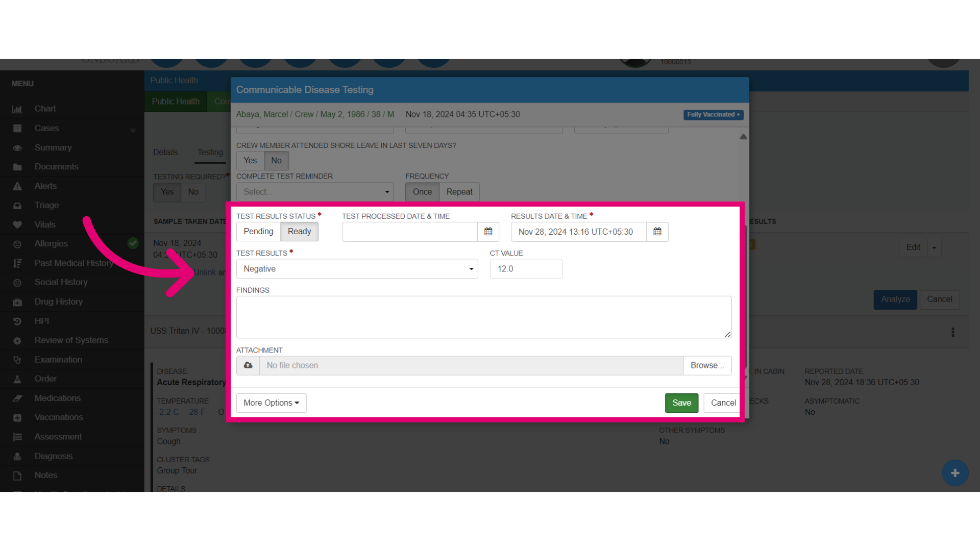The image size is (980, 551).
Task: Expand the More Options dropdown
Action: [271, 403]
